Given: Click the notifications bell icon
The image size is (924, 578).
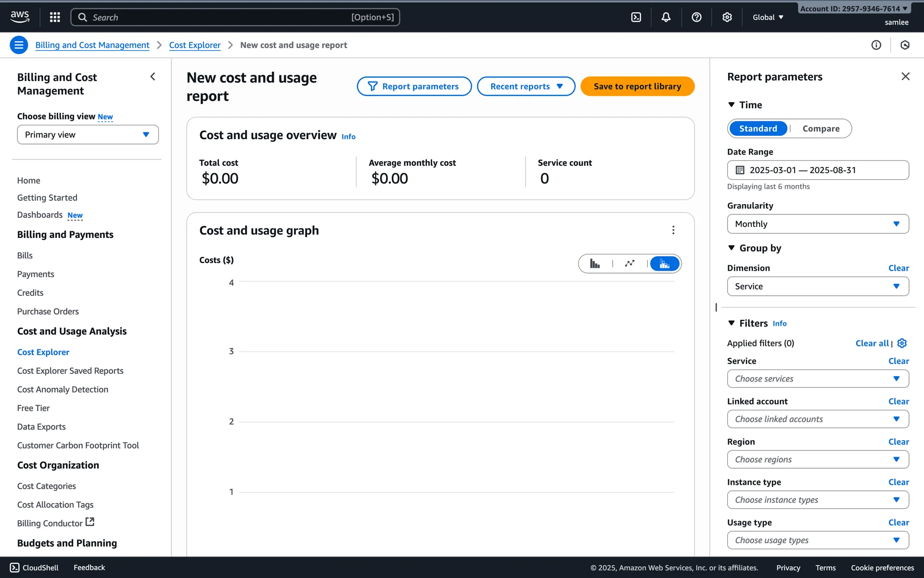Looking at the screenshot, I should tap(666, 17).
